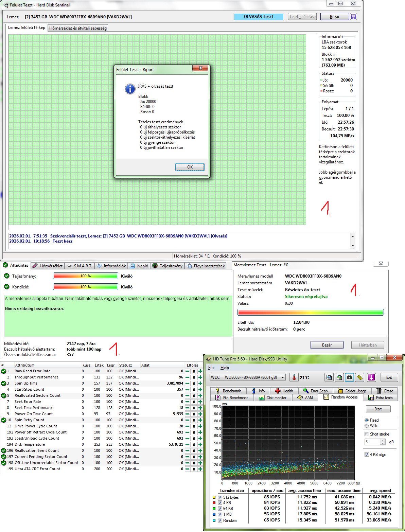Click the Exit button in HD Tune
405x532 pixels.
[x=389, y=377]
